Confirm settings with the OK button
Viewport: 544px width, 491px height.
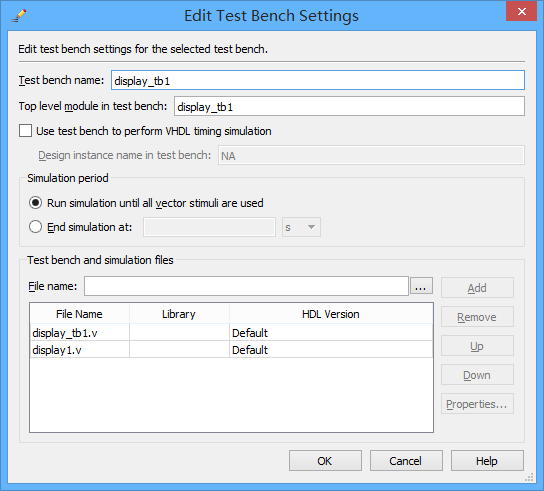pyautogui.click(x=325, y=461)
